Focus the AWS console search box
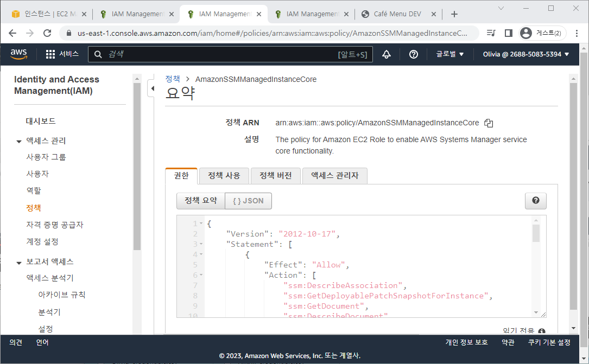The image size is (589, 364). (230, 54)
